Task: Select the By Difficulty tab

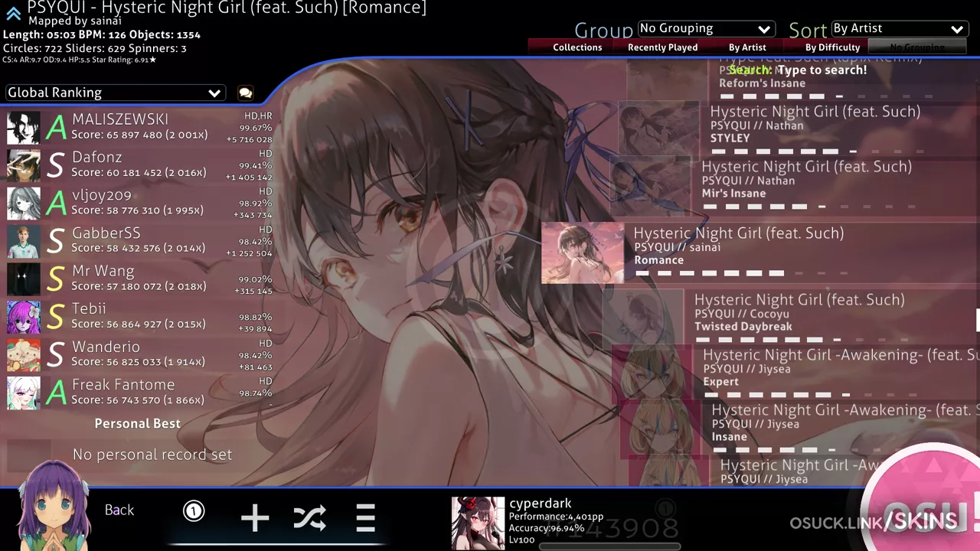Action: point(832,47)
